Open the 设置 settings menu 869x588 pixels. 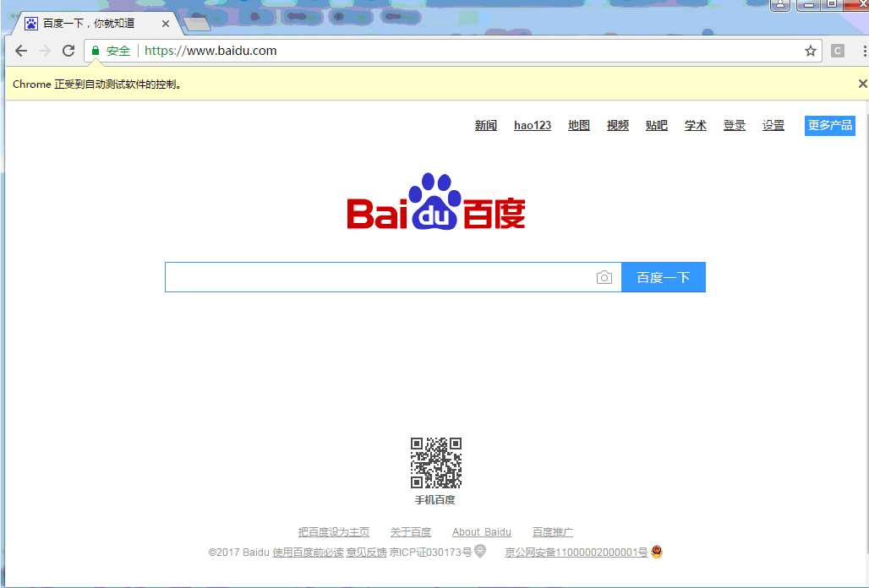[x=773, y=126]
